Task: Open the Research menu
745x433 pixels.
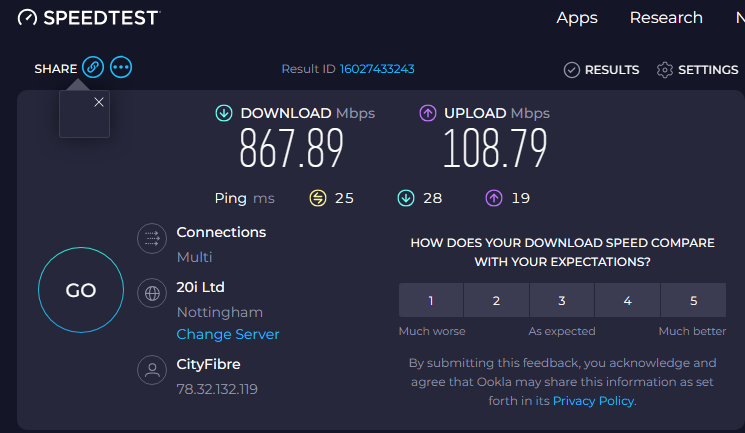Action: pos(666,18)
